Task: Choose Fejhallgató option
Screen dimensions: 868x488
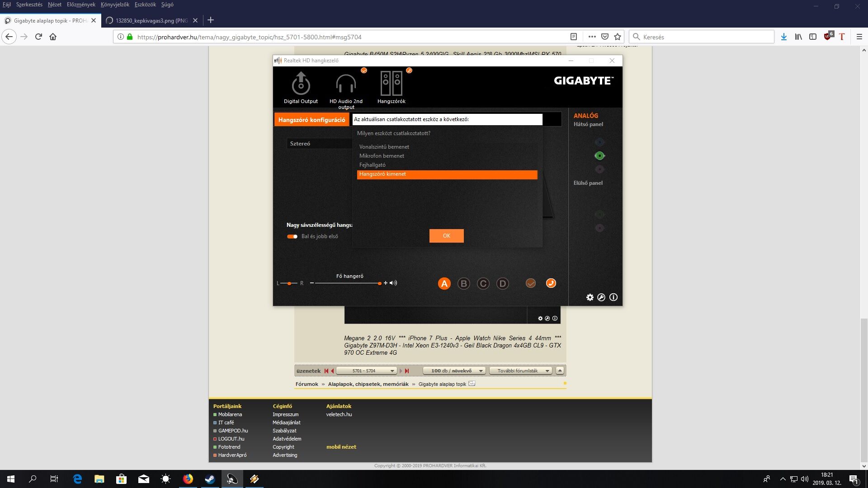Action: tap(447, 165)
